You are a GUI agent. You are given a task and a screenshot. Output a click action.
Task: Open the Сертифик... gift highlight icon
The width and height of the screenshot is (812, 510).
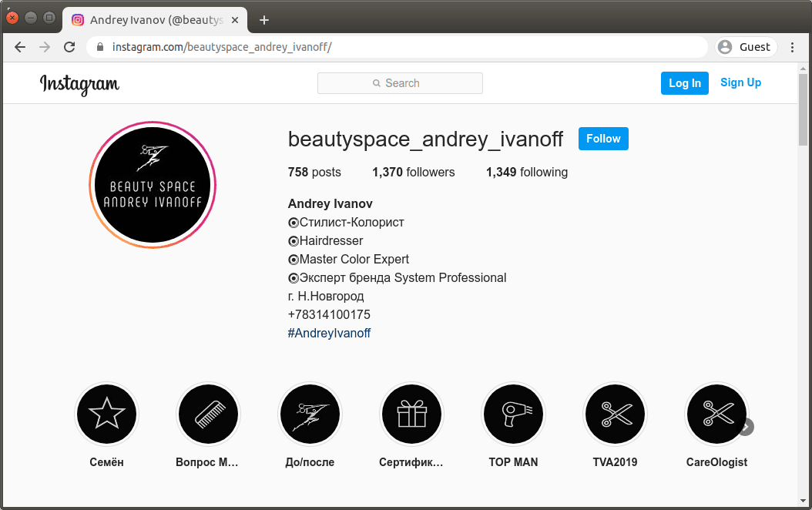pyautogui.click(x=411, y=414)
